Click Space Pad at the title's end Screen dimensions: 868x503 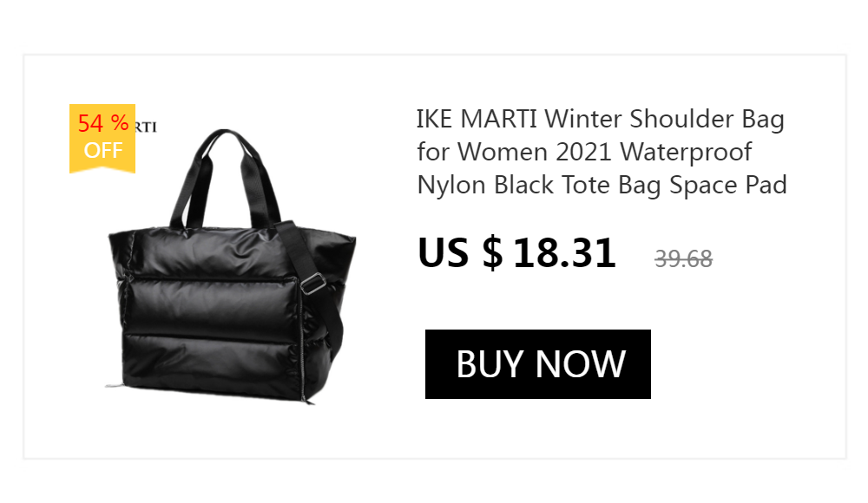[x=728, y=186]
